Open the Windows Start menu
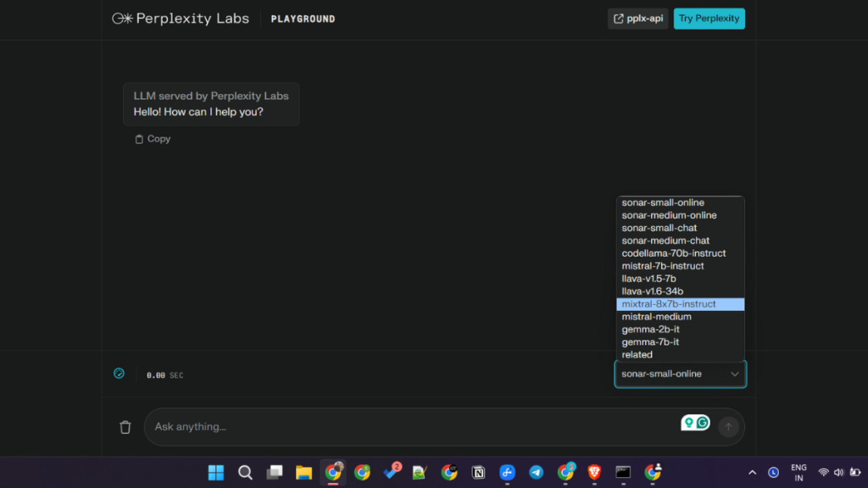This screenshot has height=488, width=868. 216,473
